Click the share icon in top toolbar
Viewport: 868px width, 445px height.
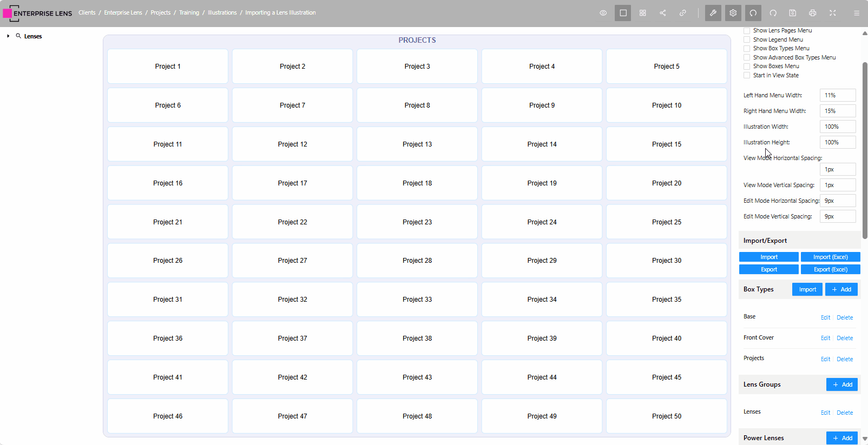[663, 13]
